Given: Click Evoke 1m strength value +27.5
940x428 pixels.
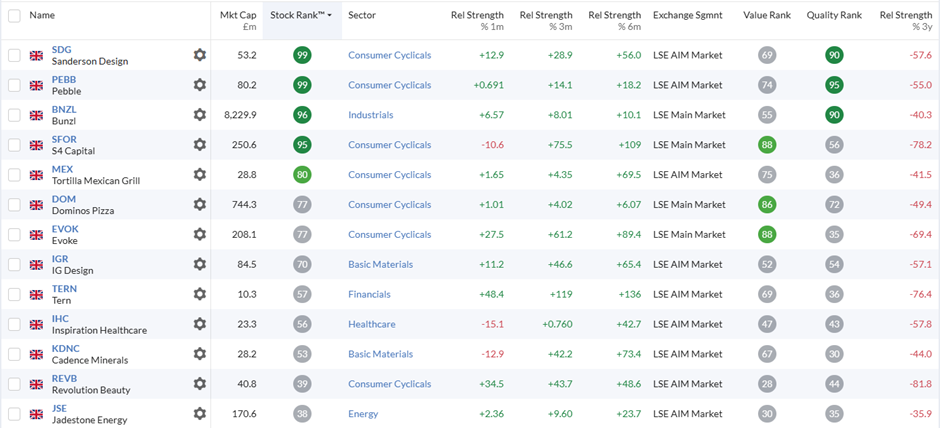Looking at the screenshot, I should pos(491,234).
